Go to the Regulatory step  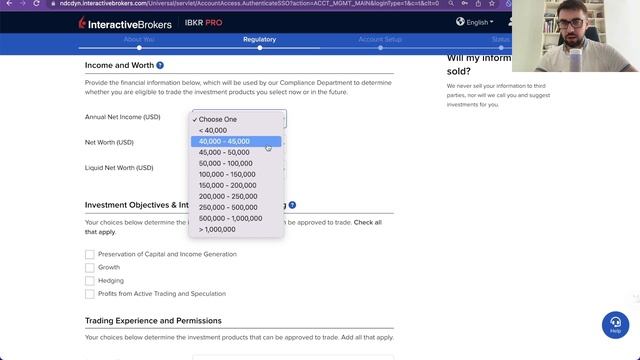(260, 40)
